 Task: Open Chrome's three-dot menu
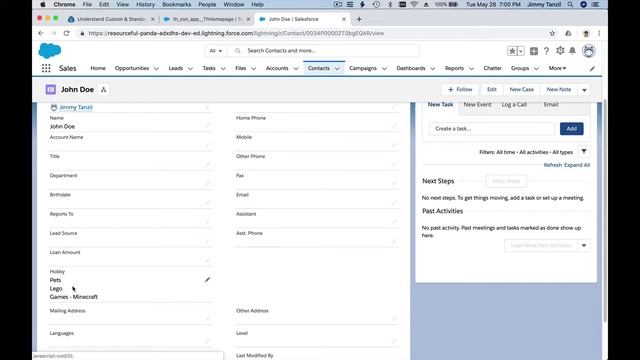(599, 33)
